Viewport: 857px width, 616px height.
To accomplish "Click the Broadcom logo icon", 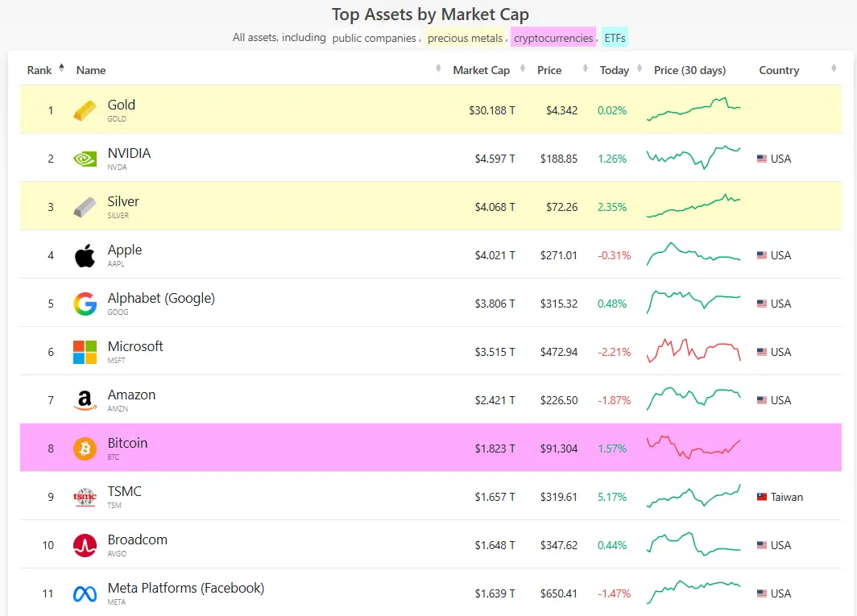I will (85, 545).
